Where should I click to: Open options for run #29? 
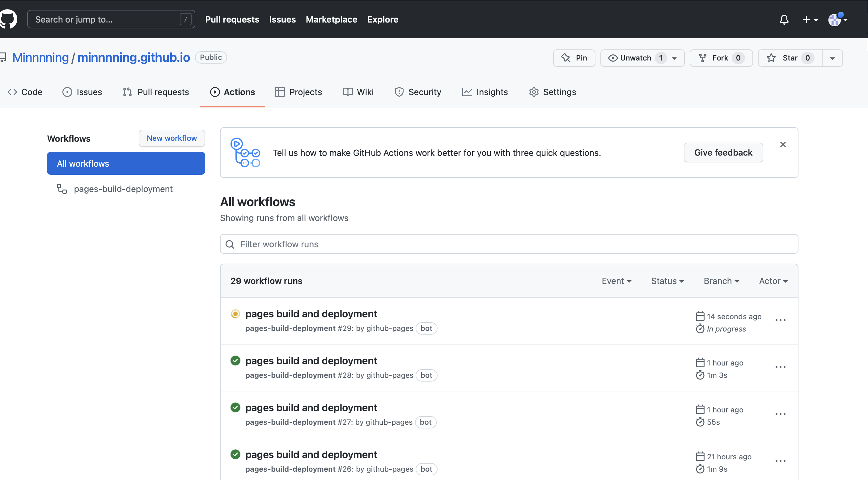click(780, 320)
